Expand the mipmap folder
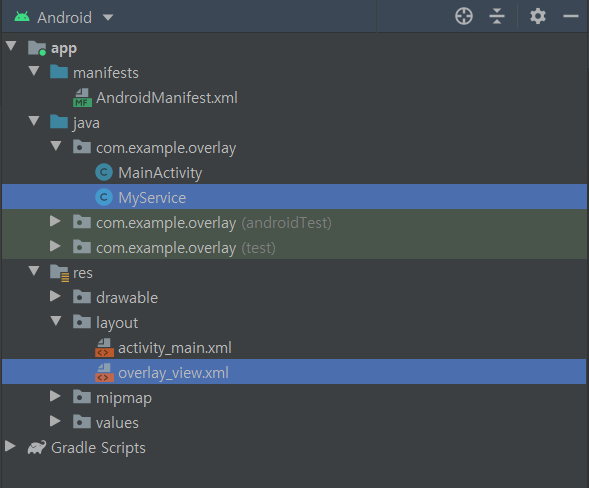Viewport: 589px width, 488px height. 55,396
